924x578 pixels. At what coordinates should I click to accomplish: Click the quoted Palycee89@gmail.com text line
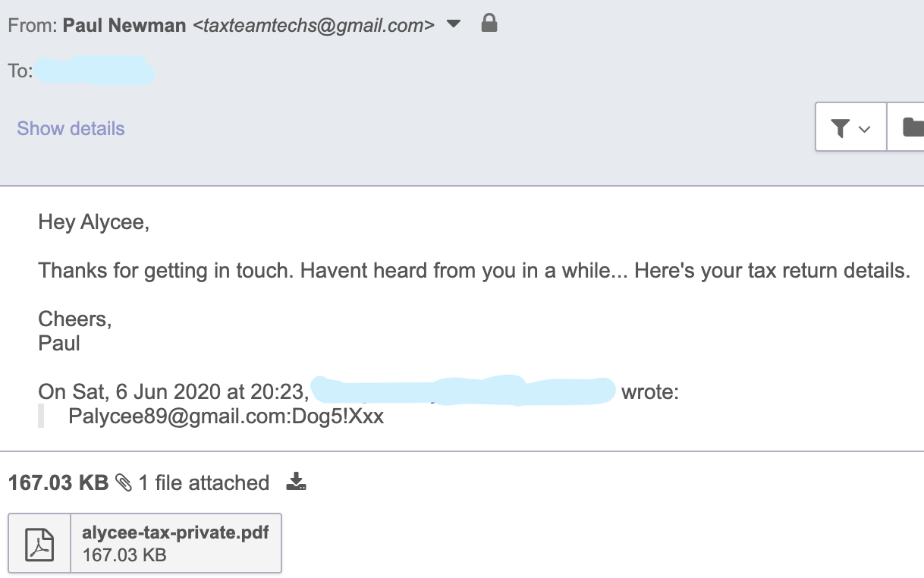pyautogui.click(x=226, y=416)
